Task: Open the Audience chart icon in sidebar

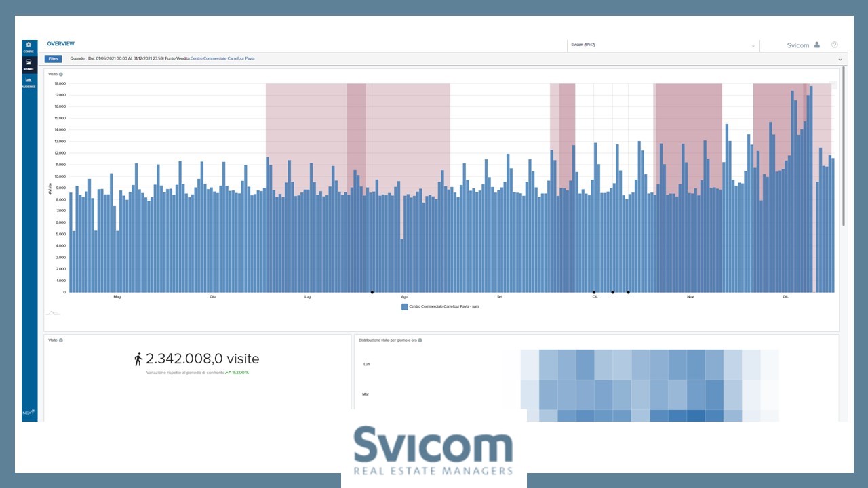Action: pyautogui.click(x=28, y=81)
